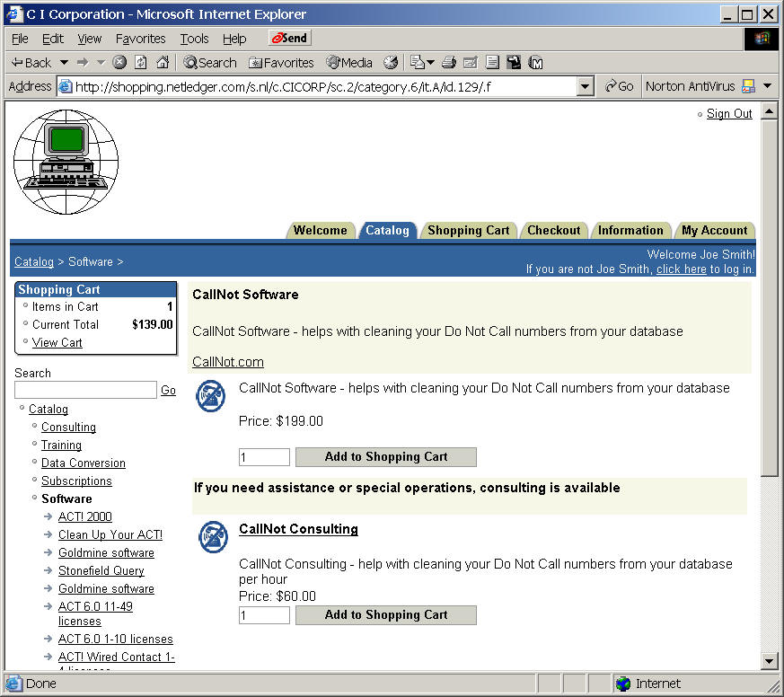Viewport: 784px width, 697px height.
Task: Open the CallNot.com link
Action: point(228,362)
